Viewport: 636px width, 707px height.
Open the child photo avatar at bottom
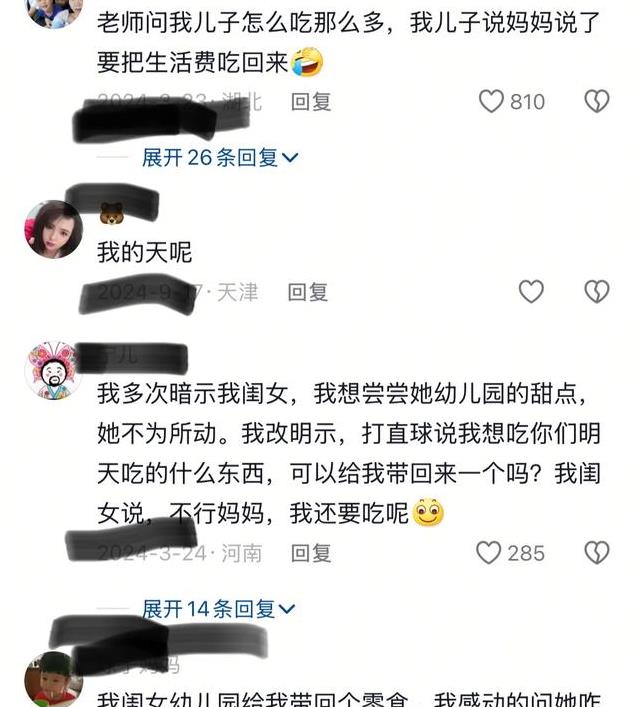click(x=53, y=679)
